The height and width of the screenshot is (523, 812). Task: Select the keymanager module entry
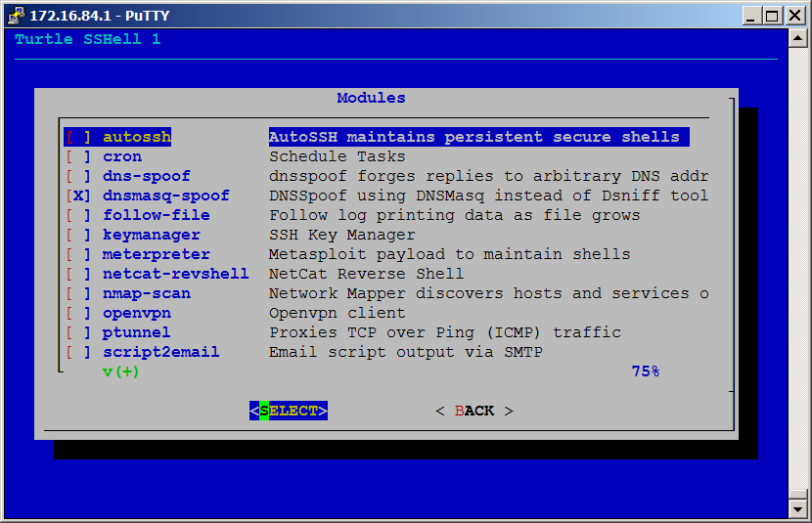(x=151, y=236)
